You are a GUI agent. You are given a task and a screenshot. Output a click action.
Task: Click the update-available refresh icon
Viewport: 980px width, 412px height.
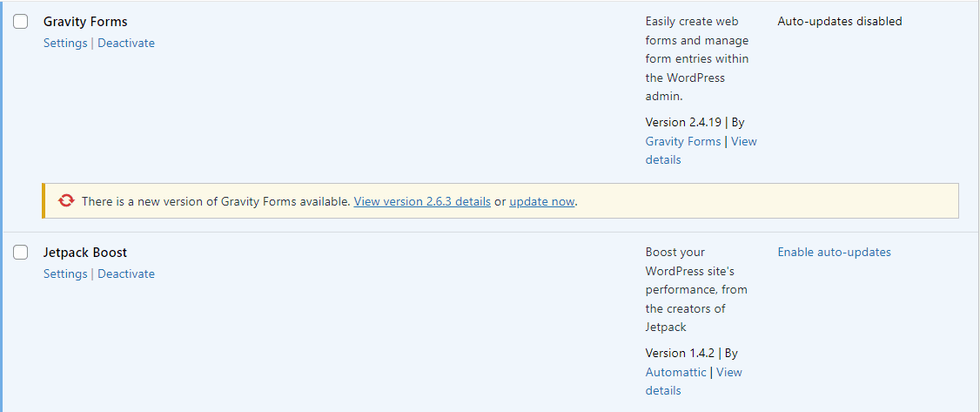[x=66, y=201]
